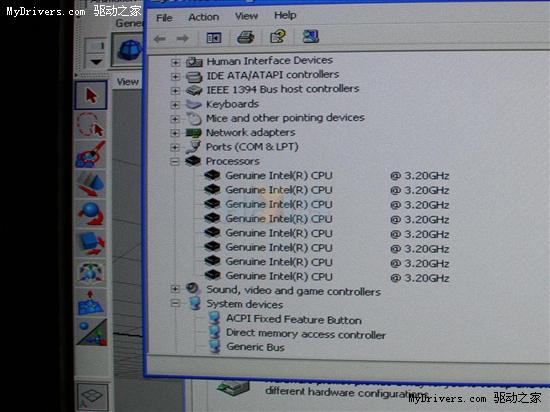The width and height of the screenshot is (550, 412).
Task: Click the blue grid surface tool in background app
Action: point(90,303)
